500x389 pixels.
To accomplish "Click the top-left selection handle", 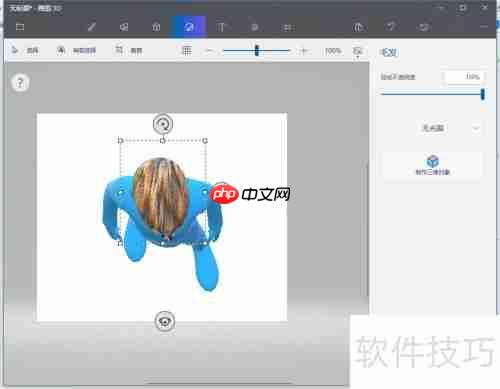I will (x=121, y=141).
